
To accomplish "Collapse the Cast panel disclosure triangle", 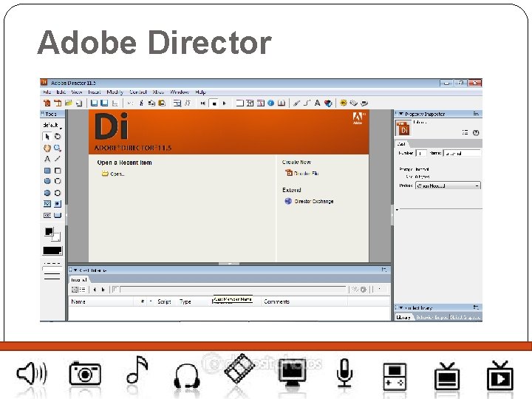I will coord(75,270).
